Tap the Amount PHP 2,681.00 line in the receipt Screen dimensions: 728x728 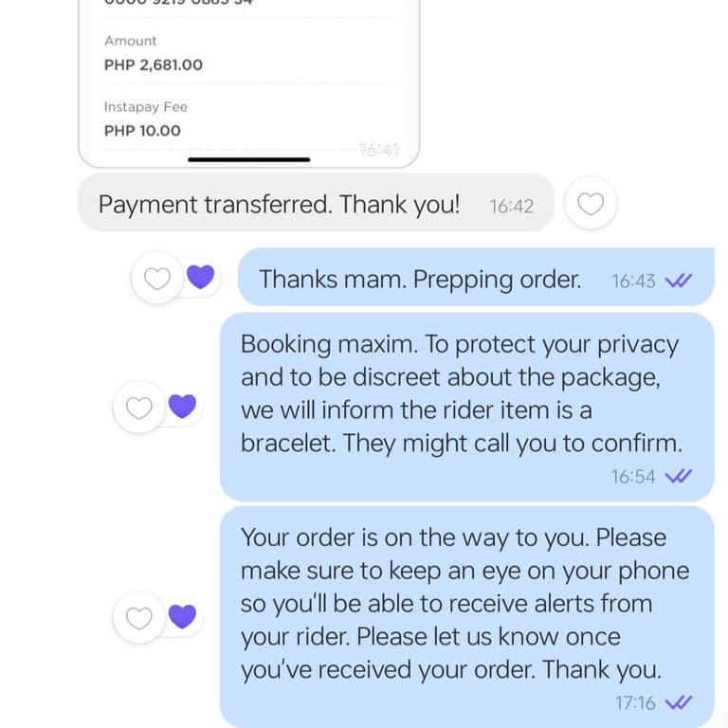point(249,53)
